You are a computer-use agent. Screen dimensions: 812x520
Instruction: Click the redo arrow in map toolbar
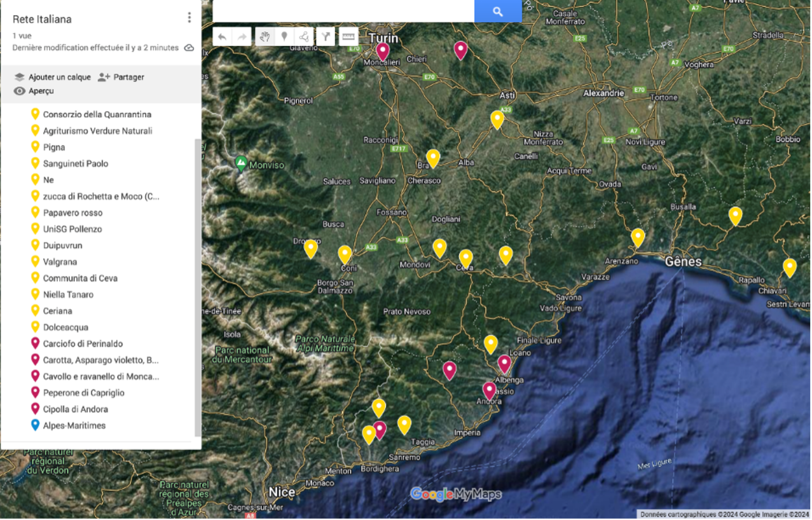point(242,37)
